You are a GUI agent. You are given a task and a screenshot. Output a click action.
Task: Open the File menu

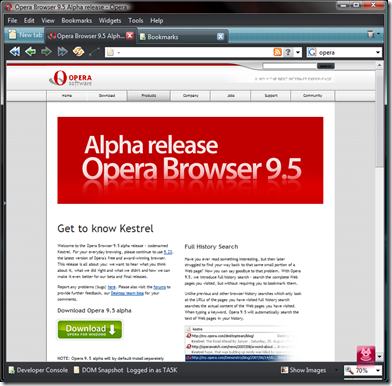point(12,21)
